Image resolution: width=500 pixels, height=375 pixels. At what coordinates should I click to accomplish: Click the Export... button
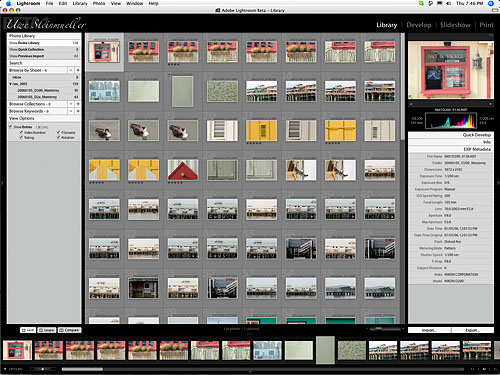[x=472, y=330]
